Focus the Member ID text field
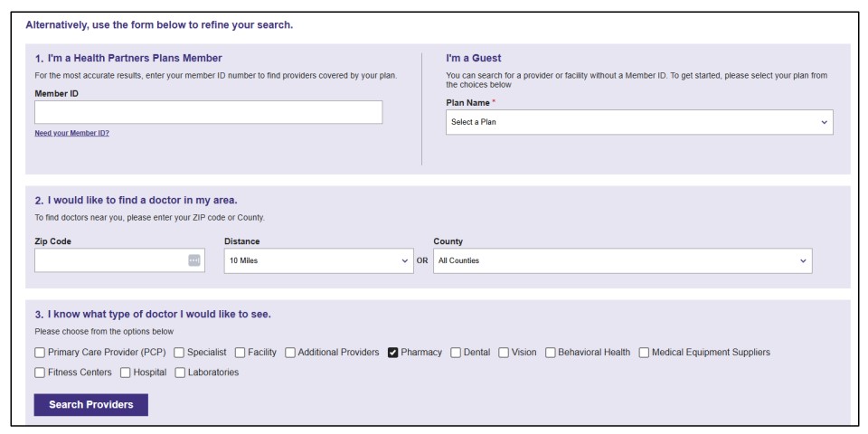This screenshot has height=434, width=868. (208, 112)
